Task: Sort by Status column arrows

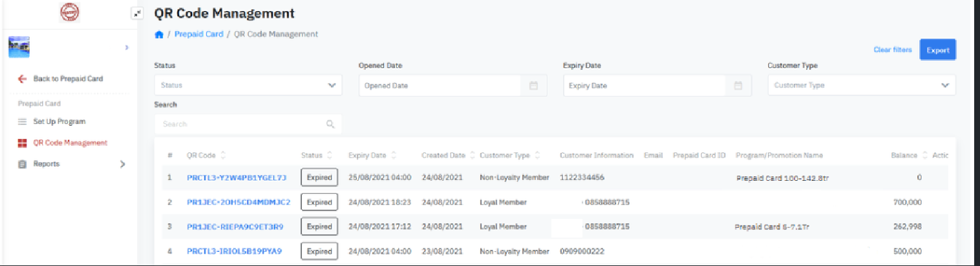Action: [x=330, y=156]
